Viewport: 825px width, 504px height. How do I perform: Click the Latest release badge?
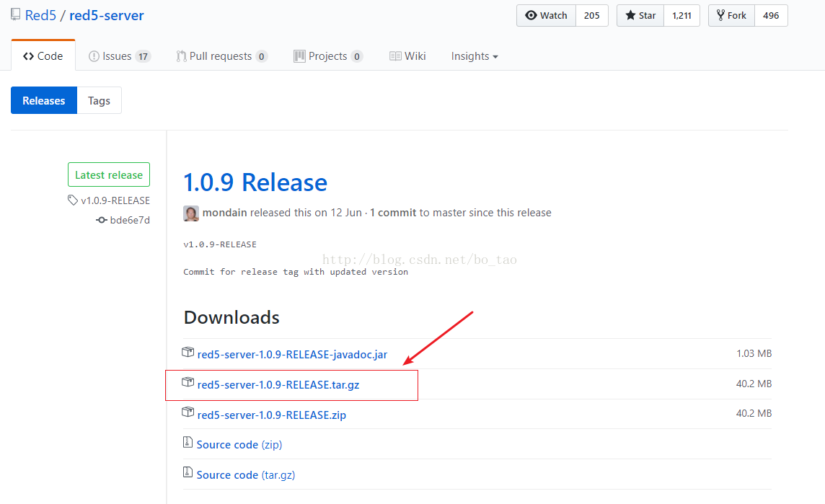click(x=109, y=174)
